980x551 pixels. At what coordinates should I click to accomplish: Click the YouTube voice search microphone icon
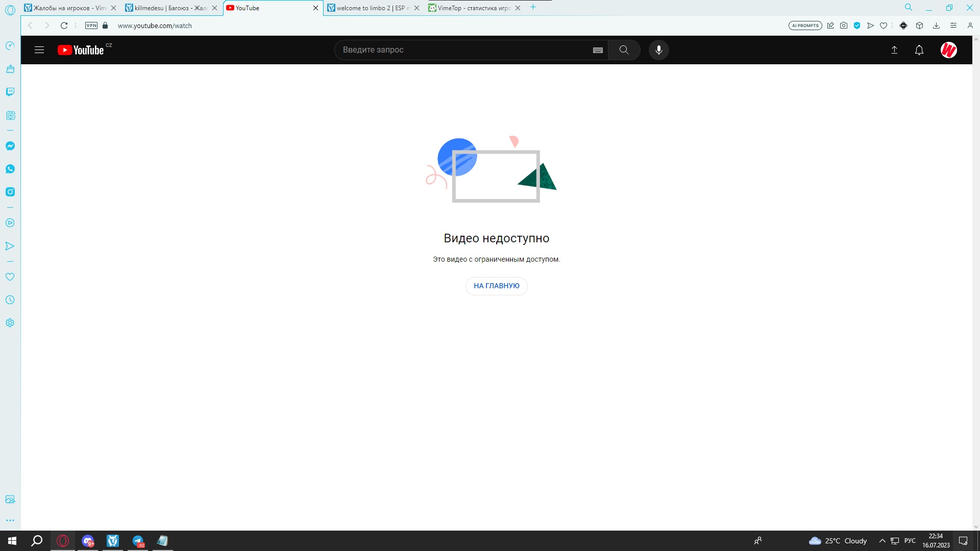(x=658, y=50)
